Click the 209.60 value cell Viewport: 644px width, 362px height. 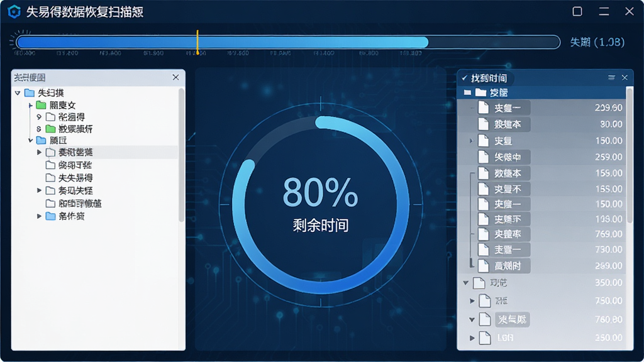609,107
